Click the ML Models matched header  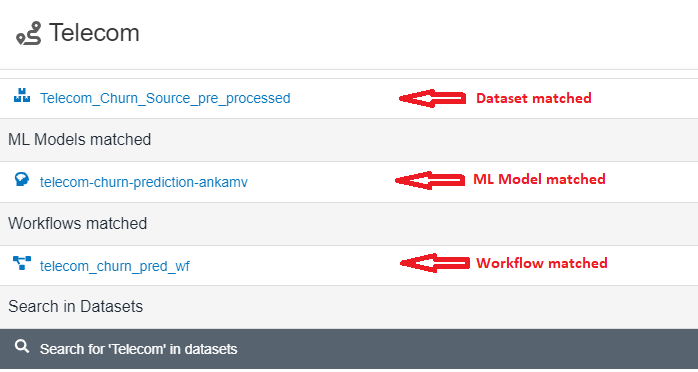point(349,140)
